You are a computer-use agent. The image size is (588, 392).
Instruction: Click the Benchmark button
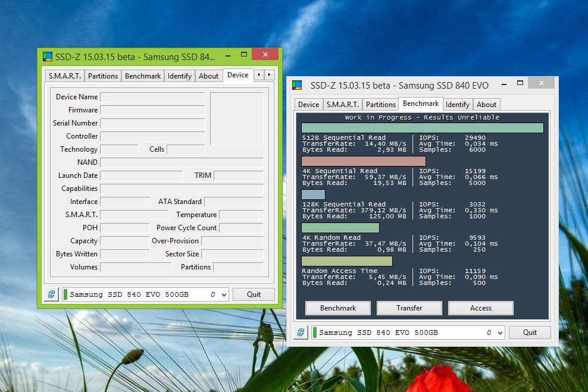(x=338, y=308)
